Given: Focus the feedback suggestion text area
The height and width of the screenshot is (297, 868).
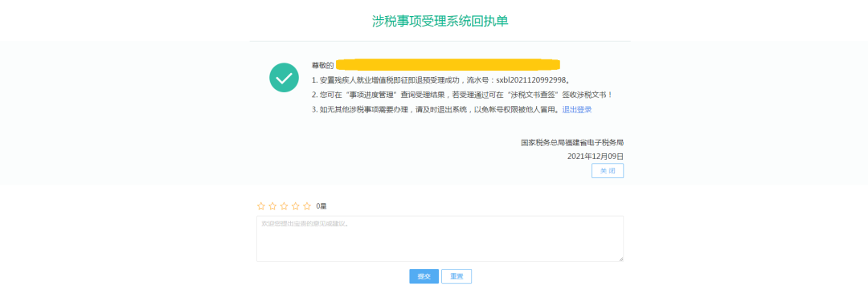Looking at the screenshot, I should [x=440, y=238].
